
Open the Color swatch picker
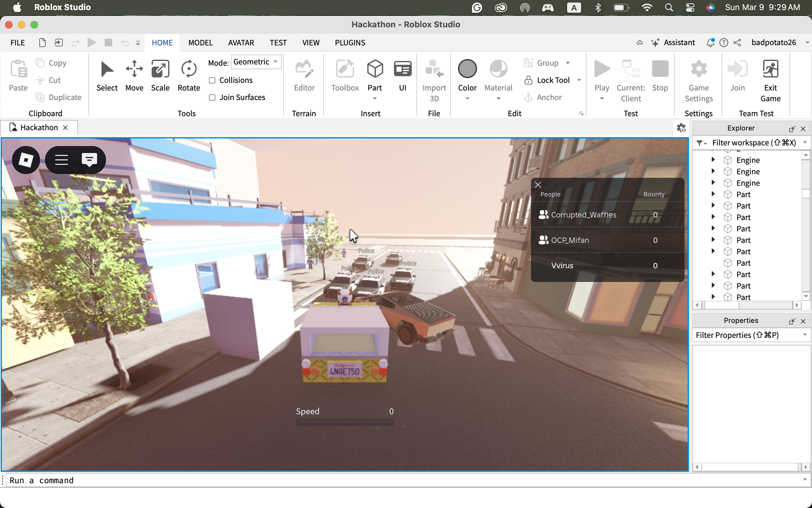468,69
